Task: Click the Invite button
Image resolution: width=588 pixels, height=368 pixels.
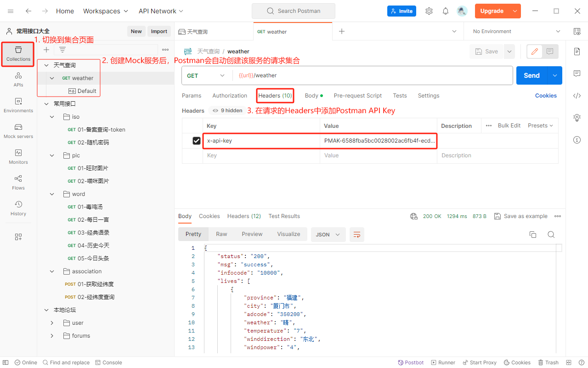Action: [x=401, y=11]
